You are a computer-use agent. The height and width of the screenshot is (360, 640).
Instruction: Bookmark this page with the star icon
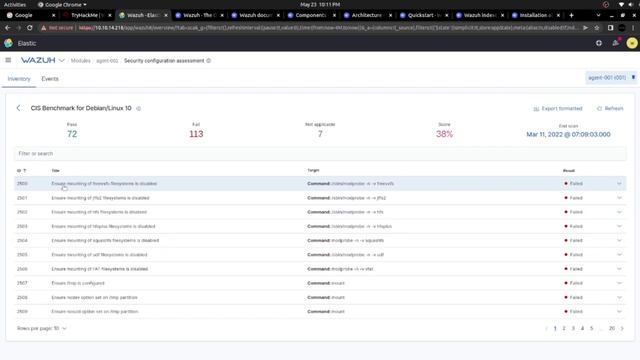click(597, 28)
